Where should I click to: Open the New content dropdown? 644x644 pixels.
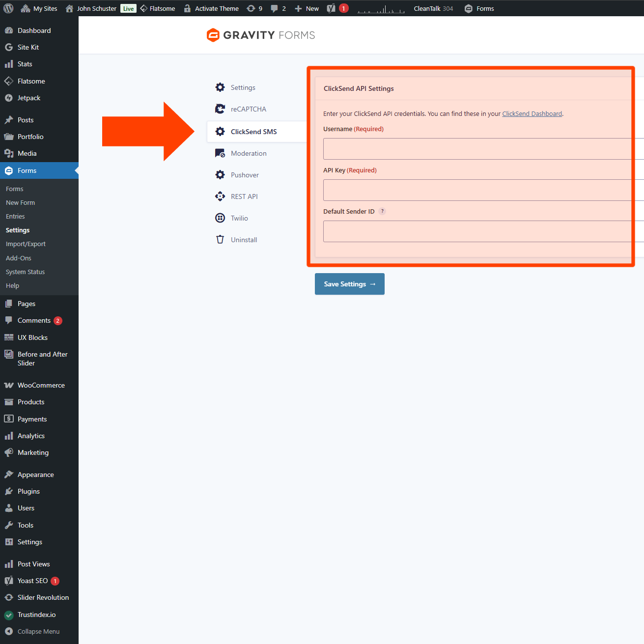coord(307,8)
